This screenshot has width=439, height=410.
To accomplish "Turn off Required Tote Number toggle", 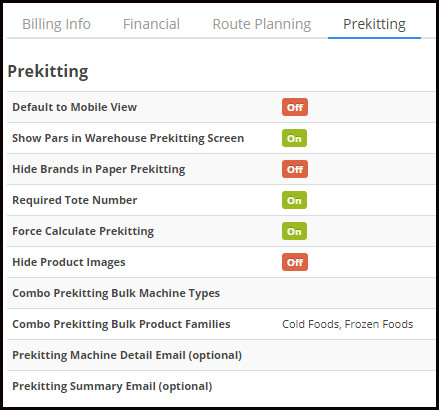I will point(294,200).
